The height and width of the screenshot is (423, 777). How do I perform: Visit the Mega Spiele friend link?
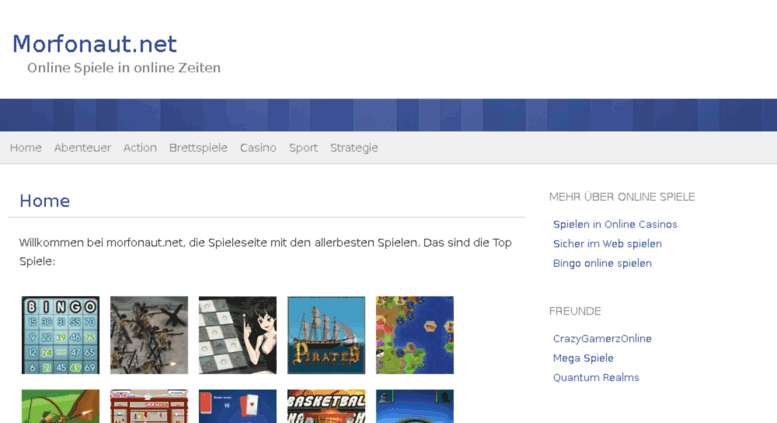pos(583,358)
